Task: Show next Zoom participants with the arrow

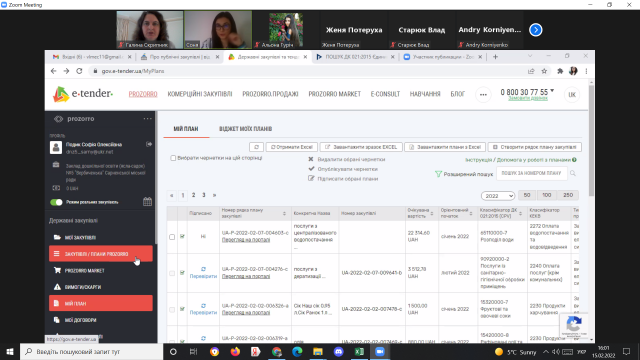Action: coord(536,30)
